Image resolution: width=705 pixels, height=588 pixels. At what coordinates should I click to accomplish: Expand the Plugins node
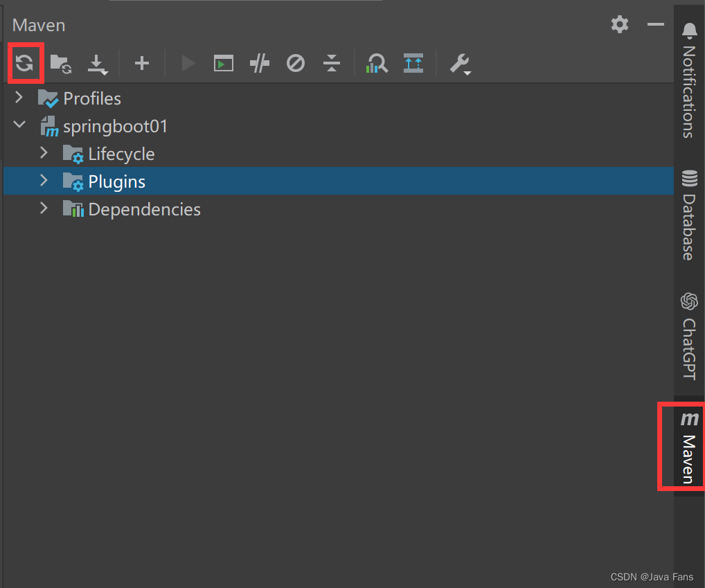44,180
